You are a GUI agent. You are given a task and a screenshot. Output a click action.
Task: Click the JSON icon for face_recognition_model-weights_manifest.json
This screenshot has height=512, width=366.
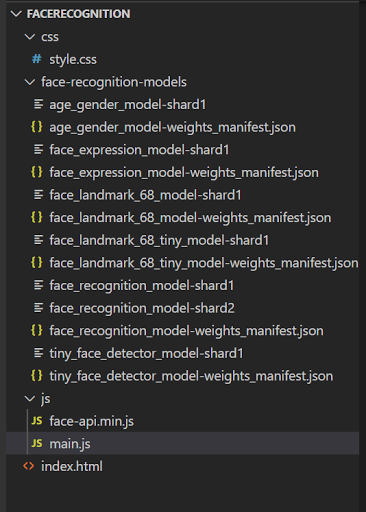(37, 330)
